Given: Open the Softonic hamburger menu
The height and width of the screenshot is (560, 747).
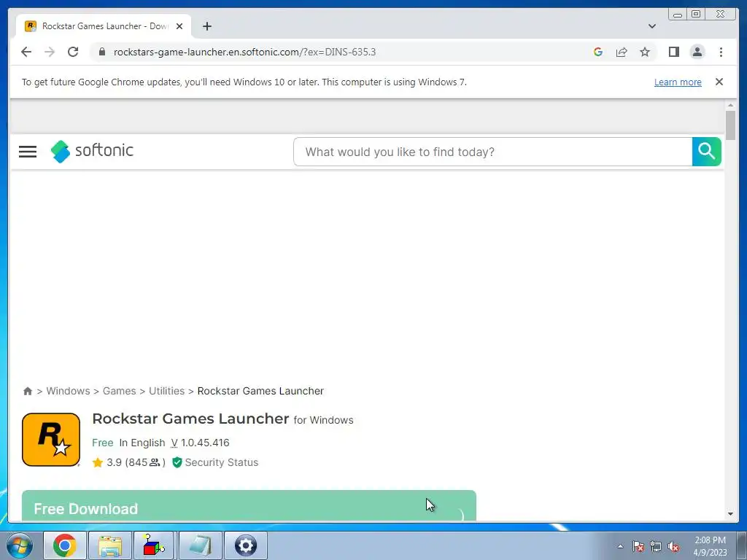Looking at the screenshot, I should point(28,152).
